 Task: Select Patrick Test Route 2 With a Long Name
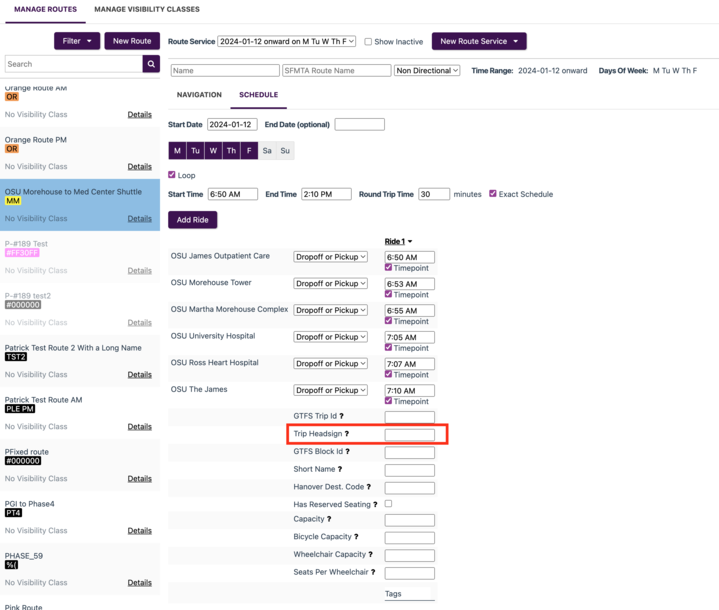click(80, 361)
